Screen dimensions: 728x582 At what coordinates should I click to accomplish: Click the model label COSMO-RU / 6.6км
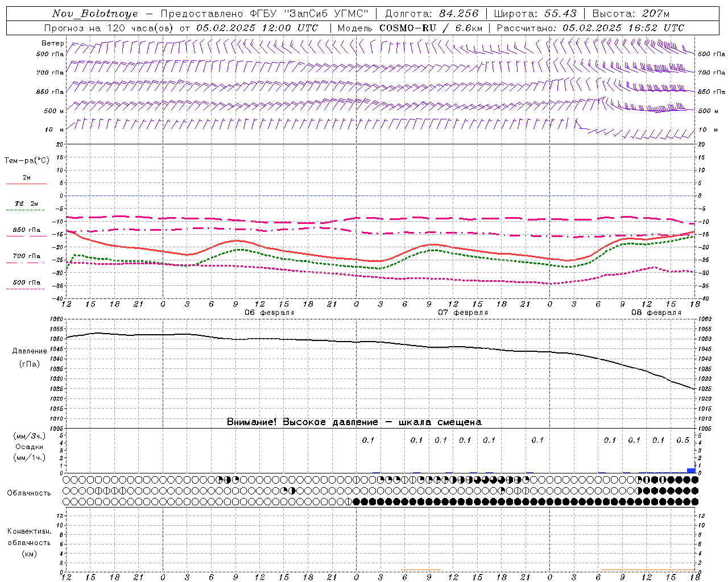[431, 28]
